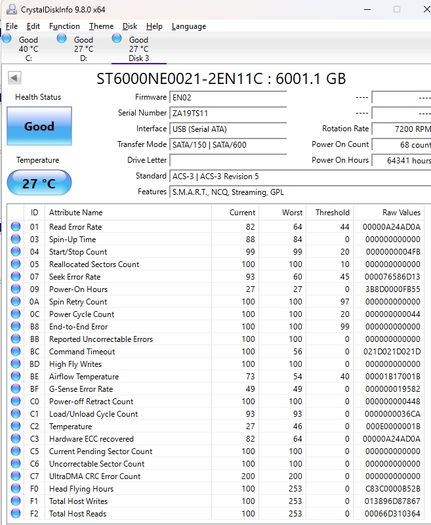Select the raw value 013896D87867
The image size is (431, 525).
coord(392,501)
